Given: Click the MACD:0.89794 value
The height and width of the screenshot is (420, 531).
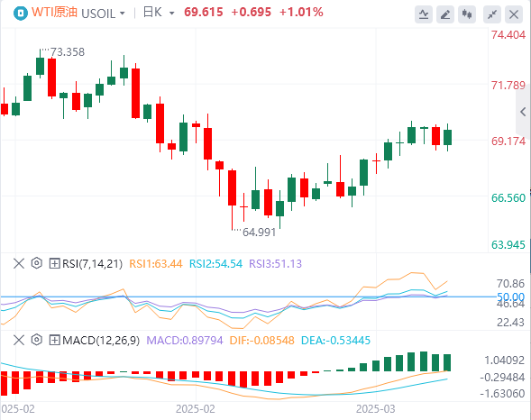Looking at the screenshot, I should click(185, 340).
